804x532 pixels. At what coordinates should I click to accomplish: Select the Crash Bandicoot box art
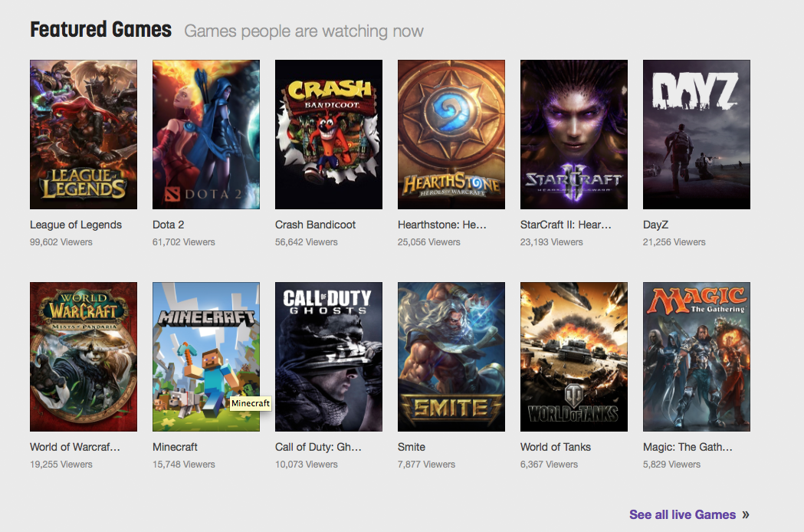coord(329,134)
